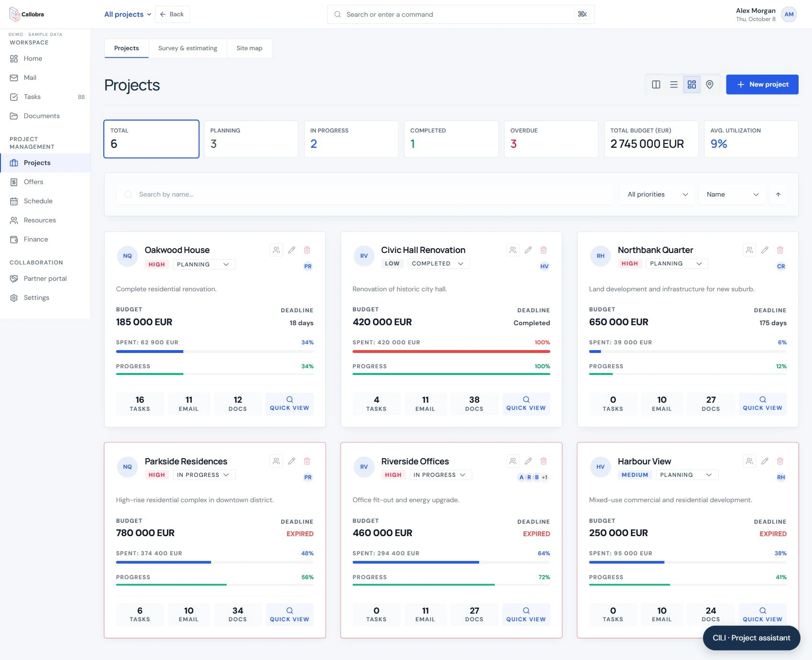Open CILI Project assistant
The image size is (812, 660).
751,638
